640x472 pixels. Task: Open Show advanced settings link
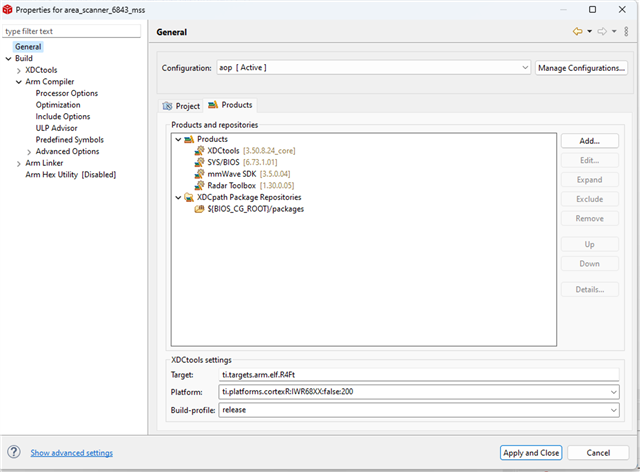click(x=71, y=453)
